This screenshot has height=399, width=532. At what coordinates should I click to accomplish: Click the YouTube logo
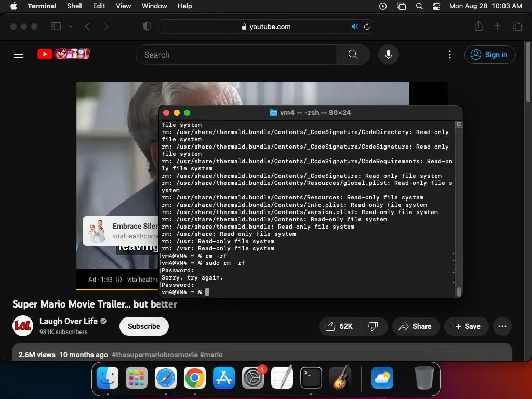[63, 54]
